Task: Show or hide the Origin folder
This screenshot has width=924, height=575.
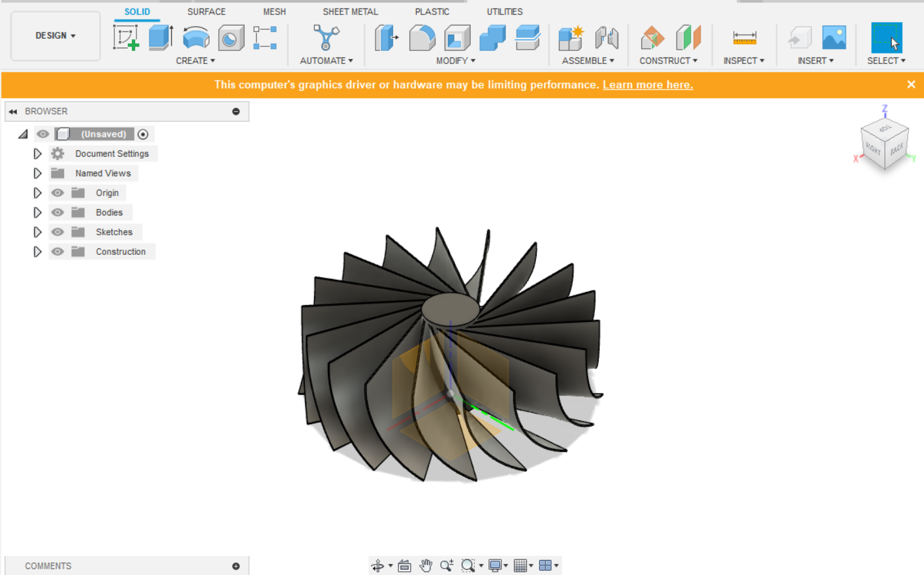Action: pyautogui.click(x=57, y=192)
